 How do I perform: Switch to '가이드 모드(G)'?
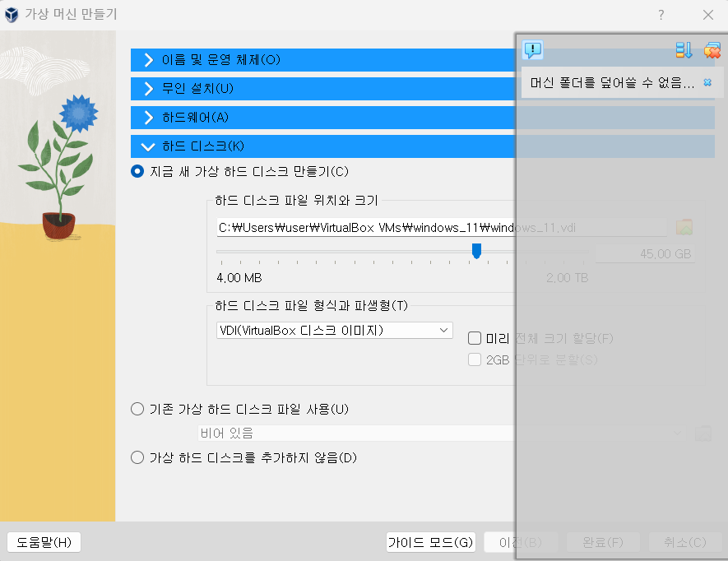coord(431,542)
